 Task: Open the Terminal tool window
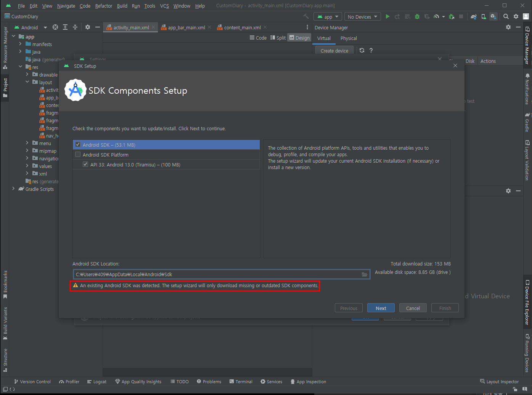click(x=241, y=382)
